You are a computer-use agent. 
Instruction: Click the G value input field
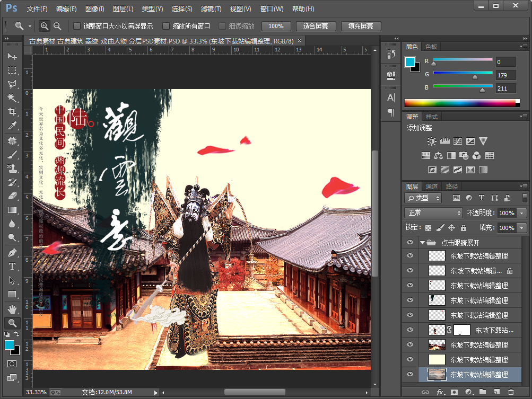pos(505,75)
